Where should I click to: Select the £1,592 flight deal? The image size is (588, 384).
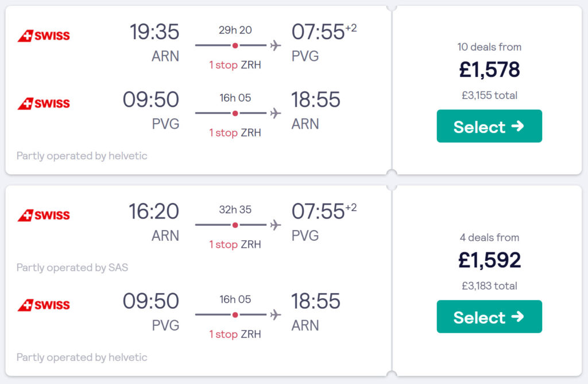click(489, 316)
